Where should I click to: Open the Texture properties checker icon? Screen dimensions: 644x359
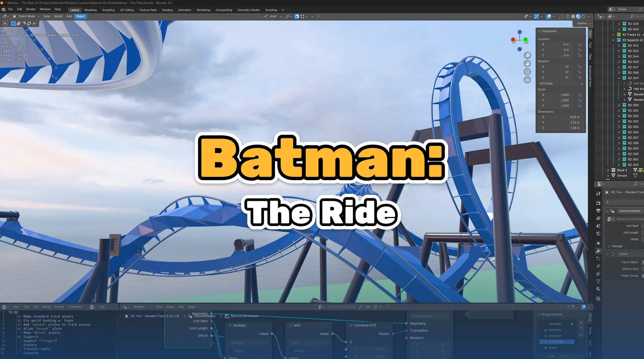(598, 299)
